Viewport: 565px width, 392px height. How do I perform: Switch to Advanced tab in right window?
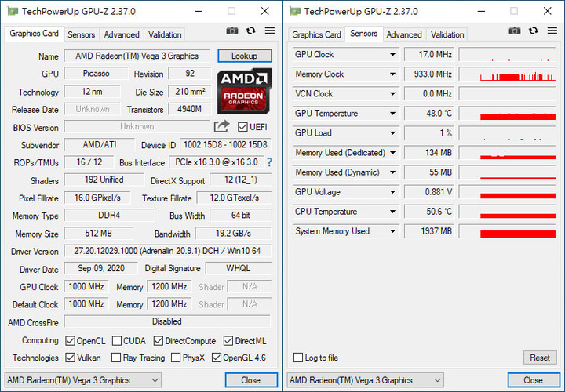tap(404, 35)
